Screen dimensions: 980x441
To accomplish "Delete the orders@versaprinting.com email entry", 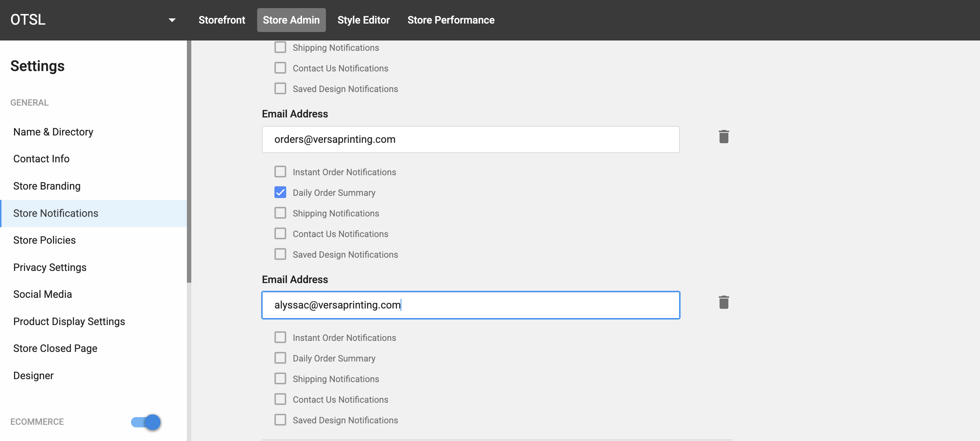I will 724,137.
